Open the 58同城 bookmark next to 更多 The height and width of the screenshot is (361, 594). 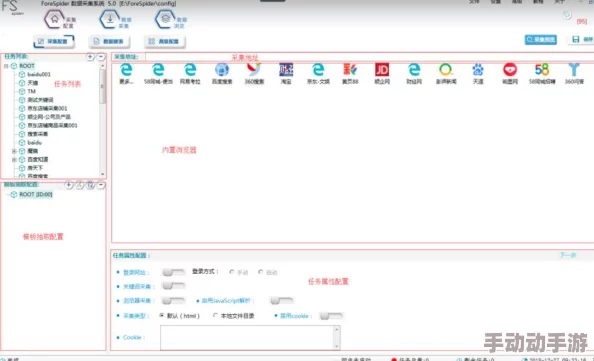pos(158,70)
